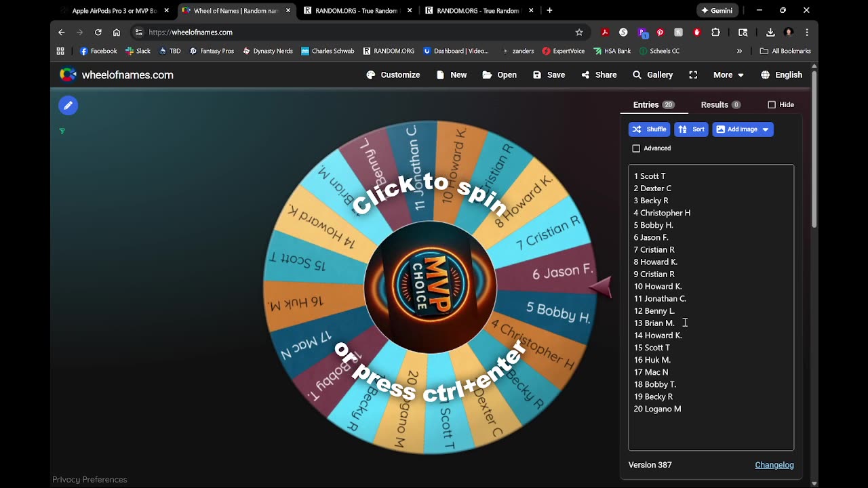Open site information icon in address bar
This screenshot has width=868, height=488.
pyautogui.click(x=139, y=32)
